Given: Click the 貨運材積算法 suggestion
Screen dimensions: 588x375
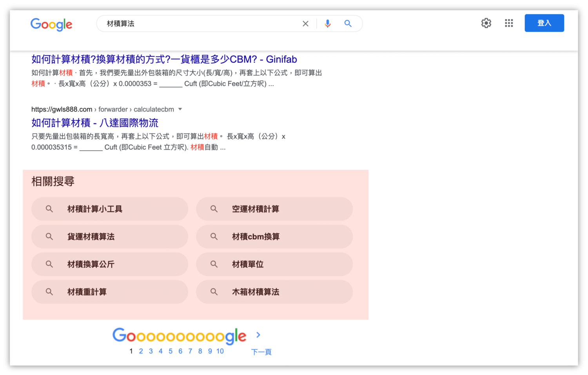Looking at the screenshot, I should (91, 237).
